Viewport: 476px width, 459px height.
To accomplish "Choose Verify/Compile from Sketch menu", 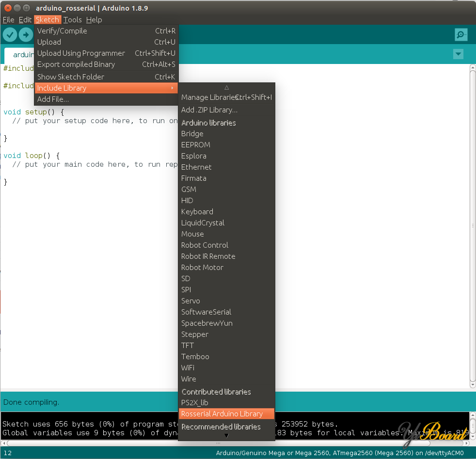I will pos(106,31).
